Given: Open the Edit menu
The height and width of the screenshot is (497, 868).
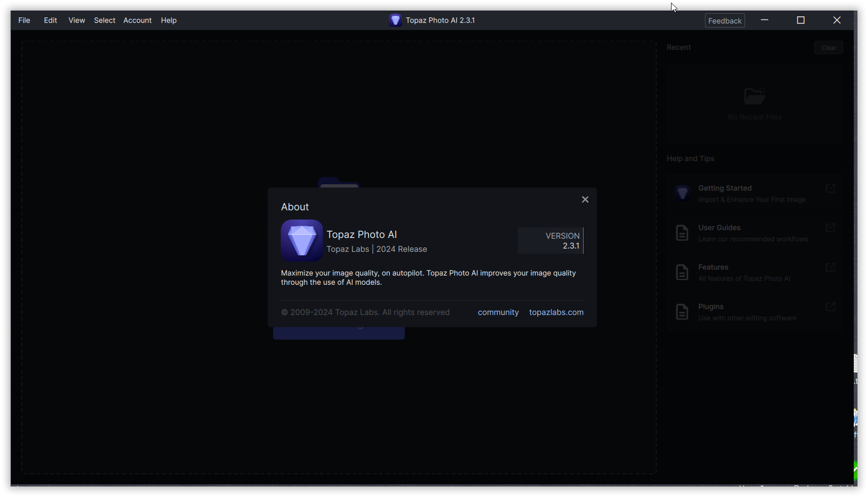Looking at the screenshot, I should pos(51,21).
